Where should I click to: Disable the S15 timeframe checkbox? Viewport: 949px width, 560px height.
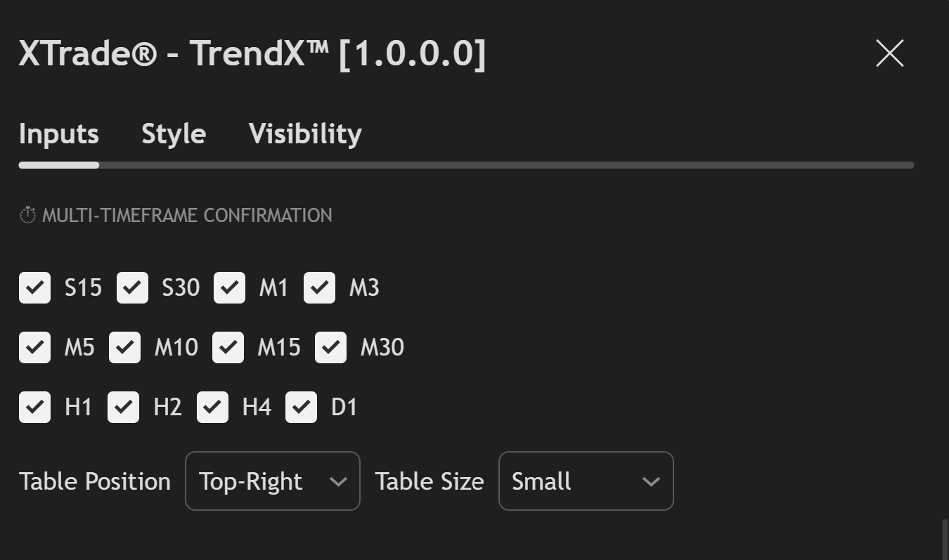pyautogui.click(x=34, y=287)
